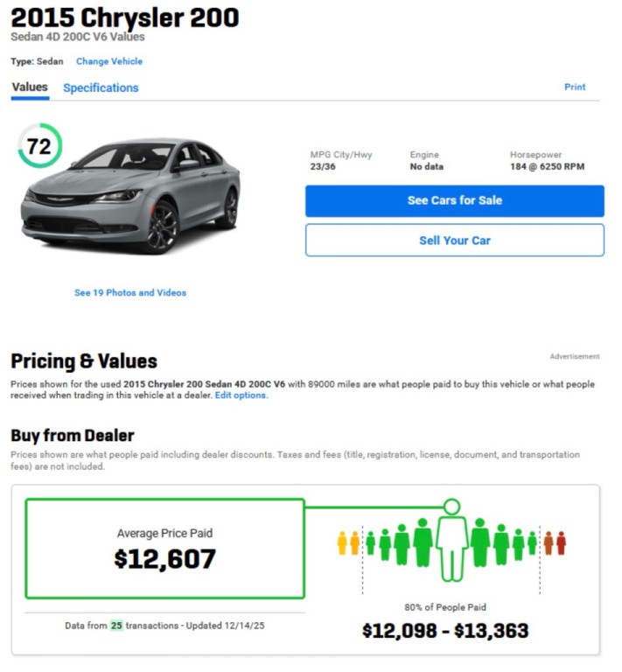Click the 72 rating score circle
The width and height of the screenshot is (622, 672).
(39, 147)
